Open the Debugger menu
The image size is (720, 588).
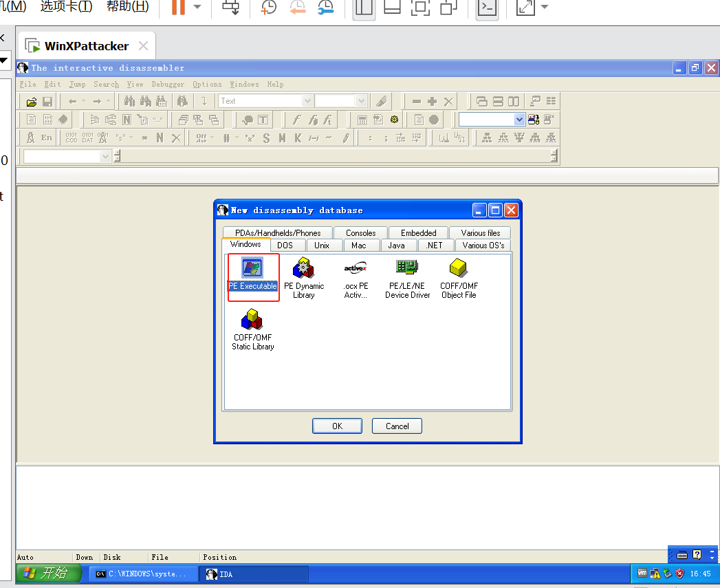[168, 84]
